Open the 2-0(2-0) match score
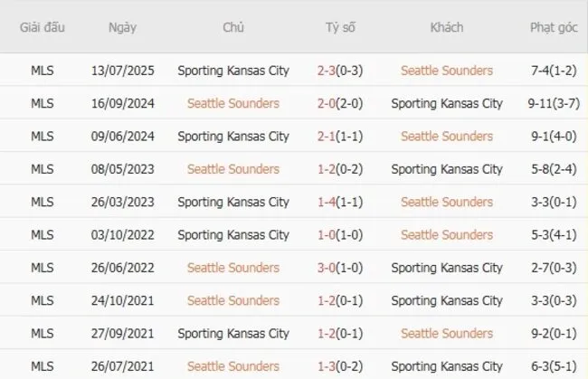588x379 pixels. point(340,103)
